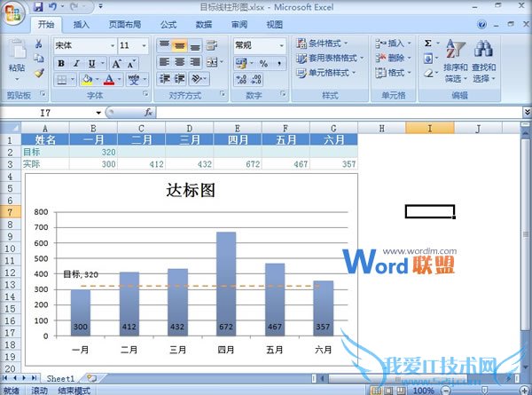This screenshot has width=532, height=395.
Task: Click Clear eraser icon
Action: click(428, 73)
